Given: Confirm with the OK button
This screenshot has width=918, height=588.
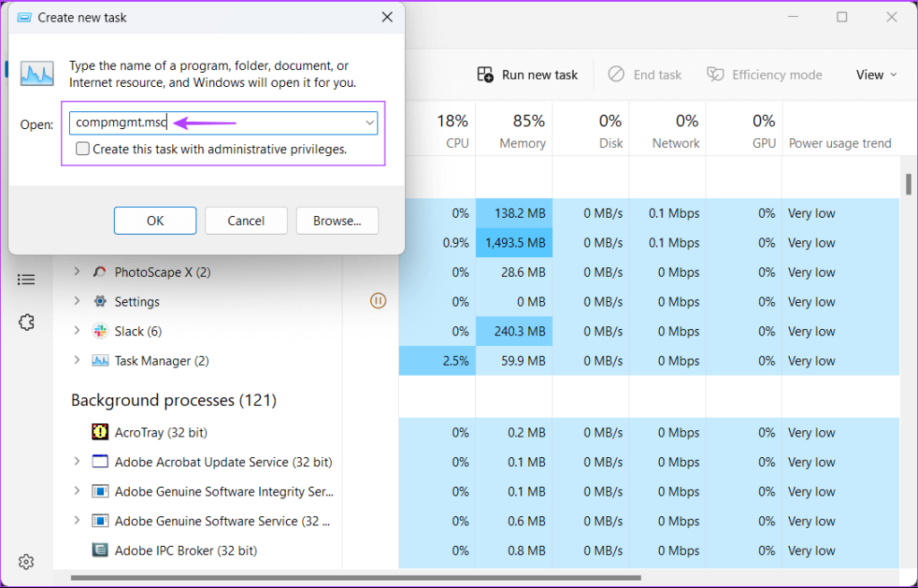Looking at the screenshot, I should tap(154, 220).
